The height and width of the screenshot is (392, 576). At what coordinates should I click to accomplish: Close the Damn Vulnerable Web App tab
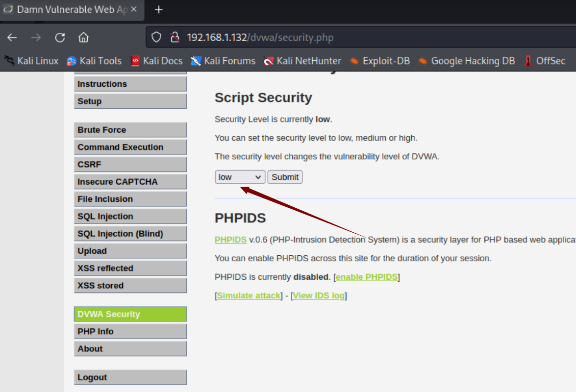coord(134,10)
